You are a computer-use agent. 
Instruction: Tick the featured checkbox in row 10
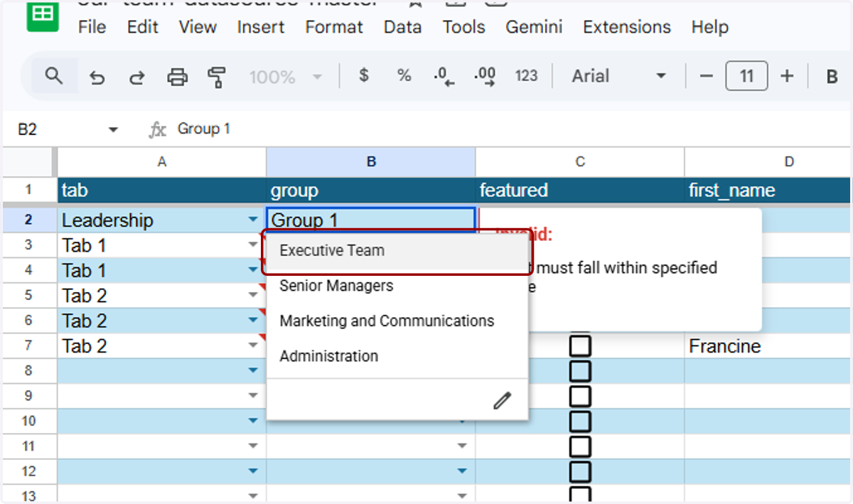tap(580, 421)
